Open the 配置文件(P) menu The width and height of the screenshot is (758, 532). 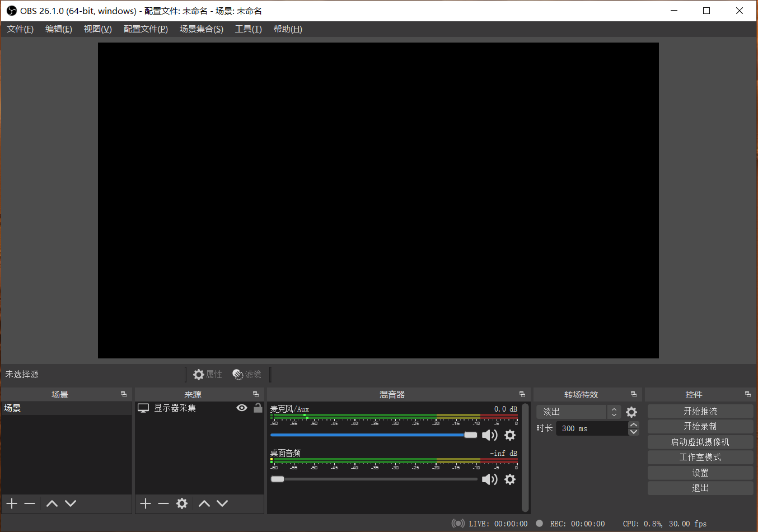[x=146, y=29]
